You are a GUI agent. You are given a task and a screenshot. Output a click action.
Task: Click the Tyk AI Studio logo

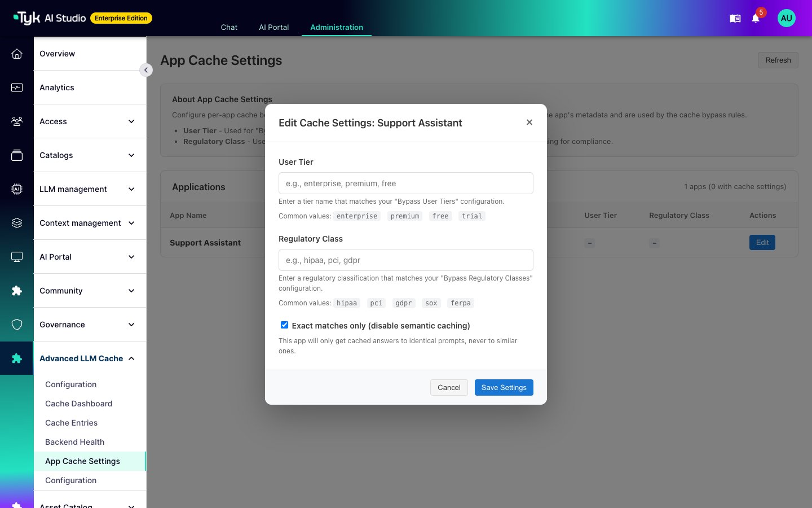tap(50, 18)
